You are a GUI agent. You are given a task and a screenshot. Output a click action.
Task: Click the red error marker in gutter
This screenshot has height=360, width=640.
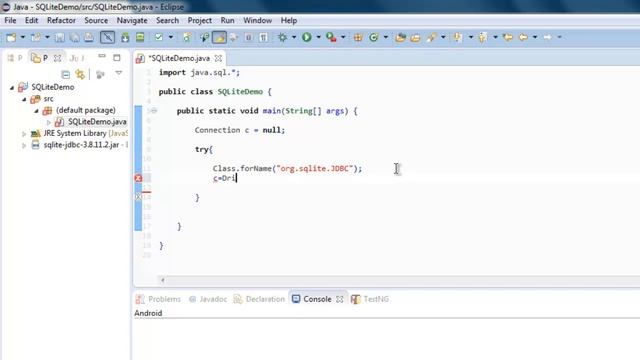(138, 178)
